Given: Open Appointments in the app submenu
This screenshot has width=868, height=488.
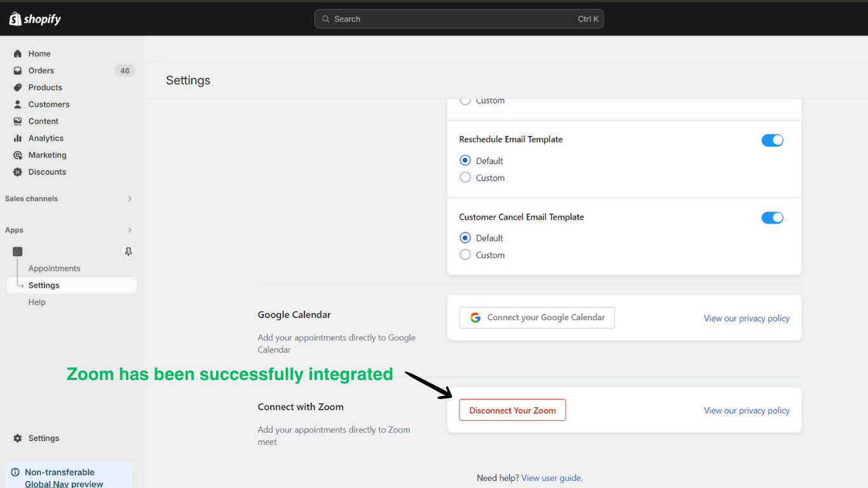Looking at the screenshot, I should click(x=54, y=268).
